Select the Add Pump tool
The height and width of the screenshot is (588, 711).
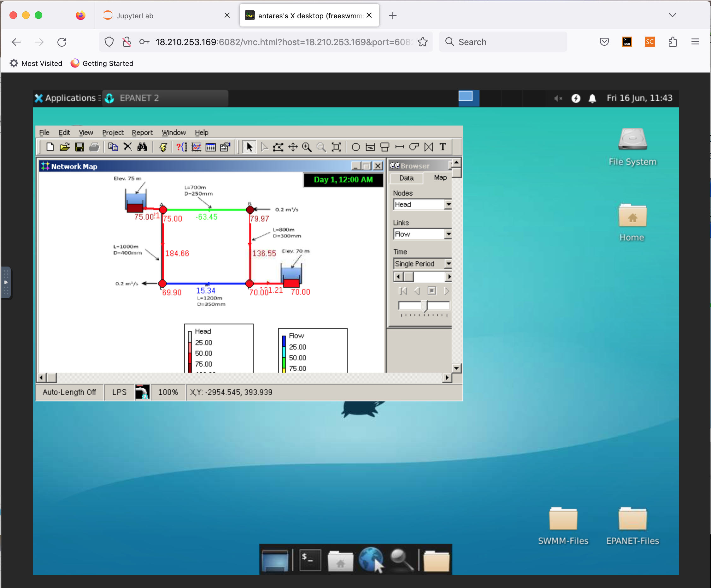pyautogui.click(x=414, y=147)
